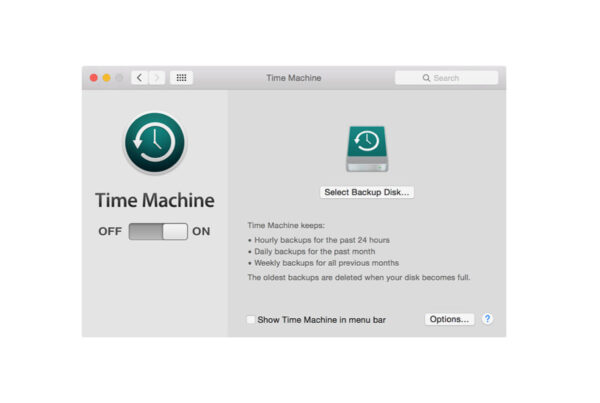Image resolution: width=600 pixels, height=403 pixels.
Task: Enable Show Time Machine in menu bar
Action: [x=251, y=320]
